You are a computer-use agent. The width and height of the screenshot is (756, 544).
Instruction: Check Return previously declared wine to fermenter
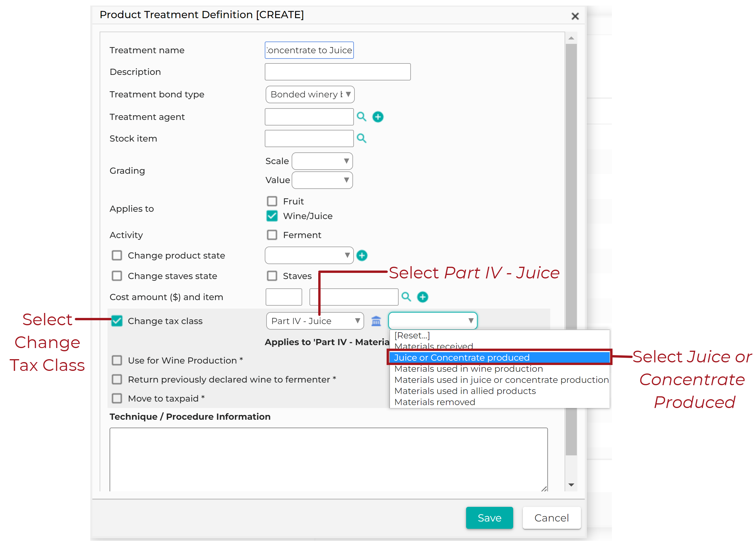click(117, 379)
